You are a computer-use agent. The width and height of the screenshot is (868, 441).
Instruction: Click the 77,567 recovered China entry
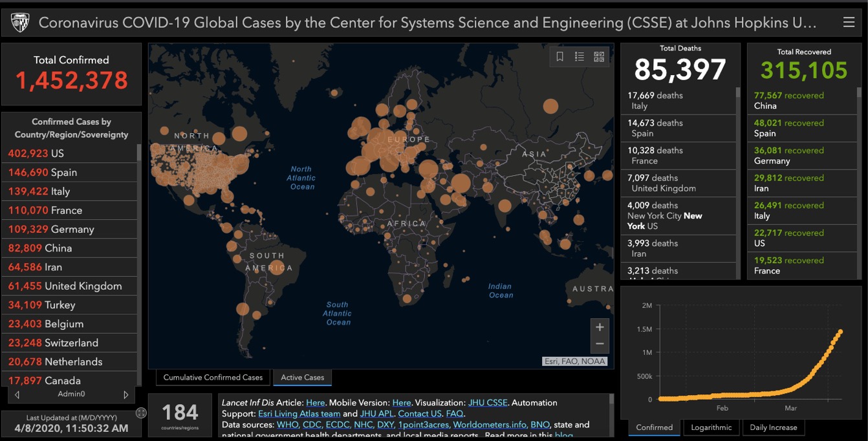[x=801, y=101]
